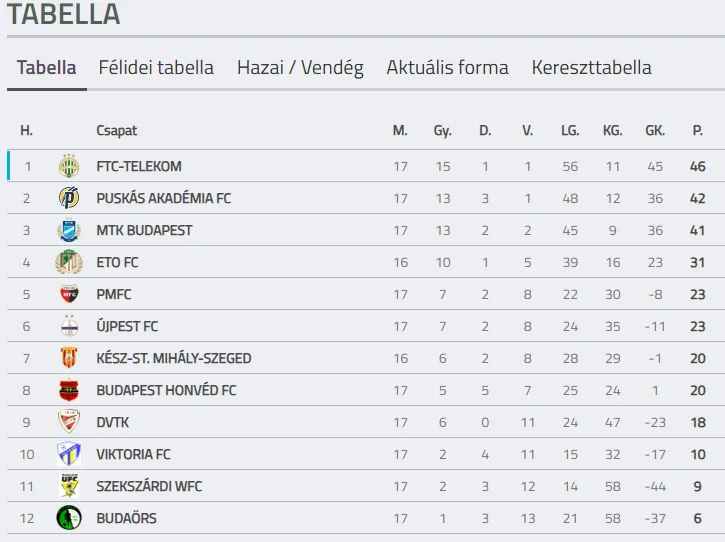Click the ETO FC club logo
This screenshot has height=542, width=725.
[x=68, y=262]
